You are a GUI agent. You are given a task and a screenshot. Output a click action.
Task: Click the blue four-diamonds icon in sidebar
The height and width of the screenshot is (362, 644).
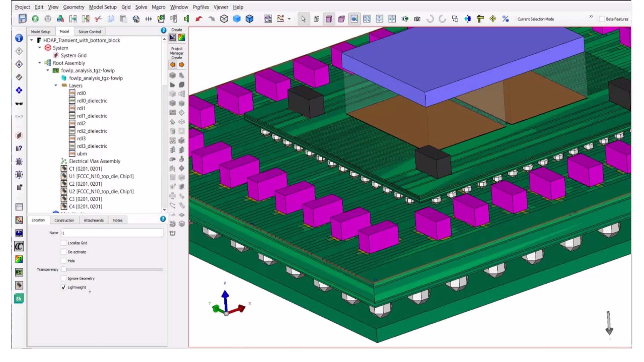[x=19, y=90]
